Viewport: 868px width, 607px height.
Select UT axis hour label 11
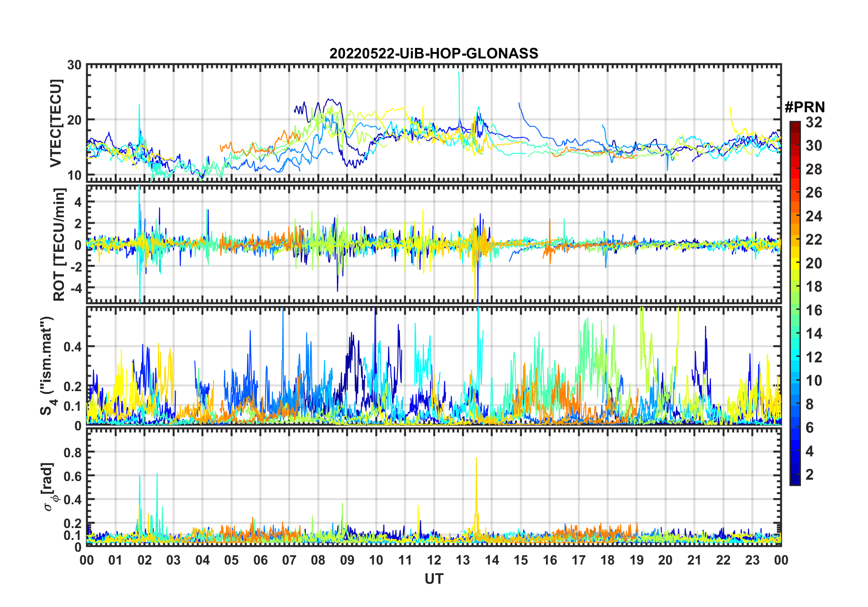[x=405, y=560]
